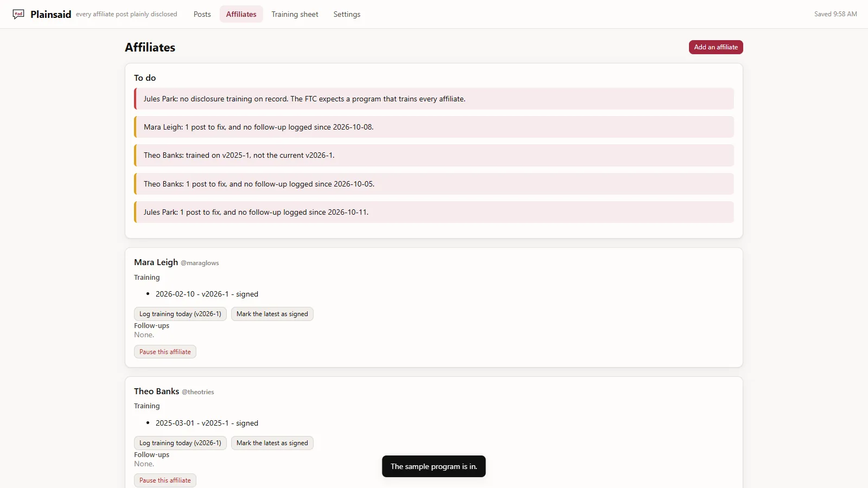Dismiss the sample program is in toast
This screenshot has height=488, width=868.
[434, 466]
